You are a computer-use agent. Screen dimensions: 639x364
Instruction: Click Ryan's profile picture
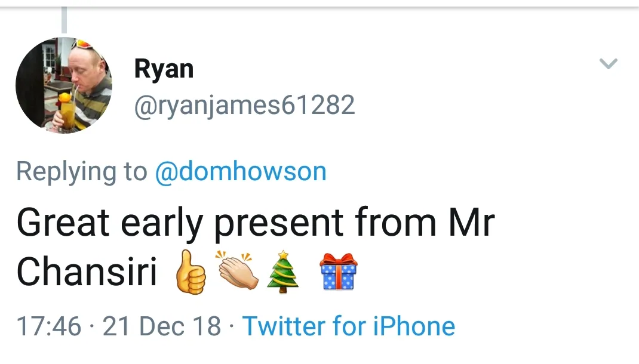point(64,85)
